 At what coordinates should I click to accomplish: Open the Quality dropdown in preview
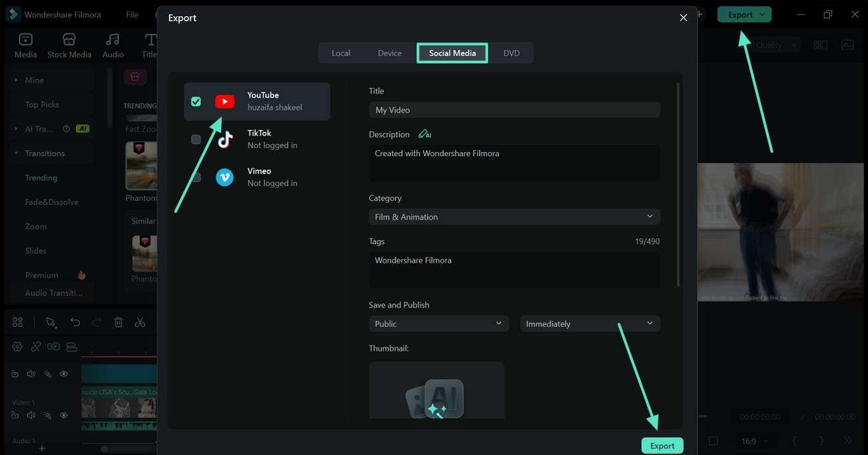(x=771, y=45)
